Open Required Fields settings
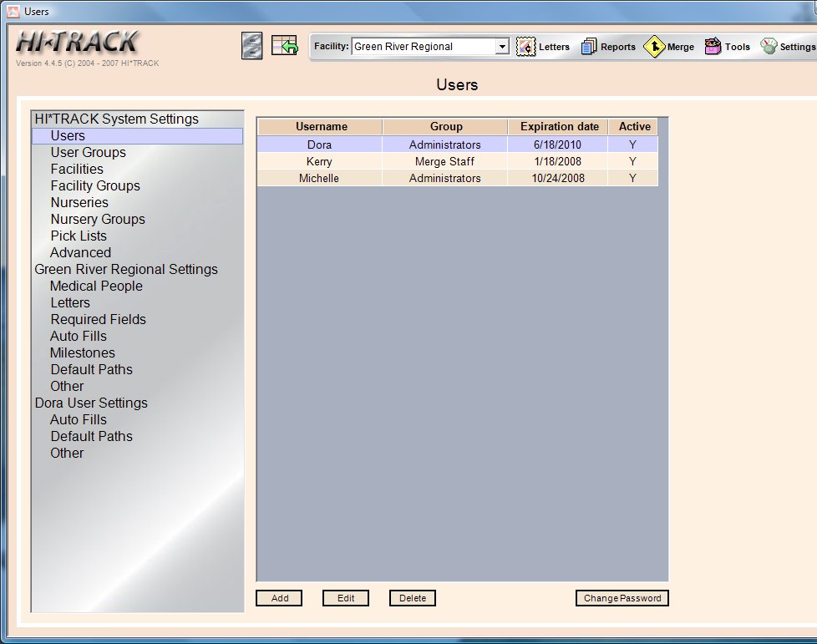 pos(98,319)
